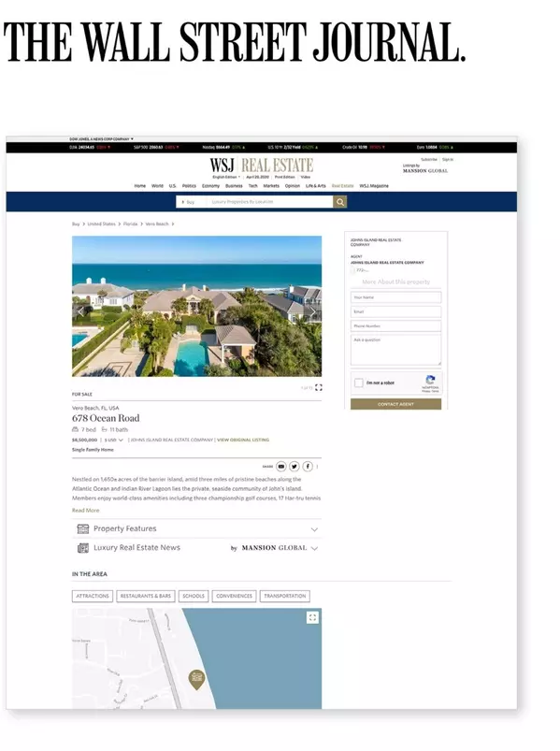Expand Luxury Real Estate News section
The width and height of the screenshot is (560, 751).
pyautogui.click(x=196, y=548)
